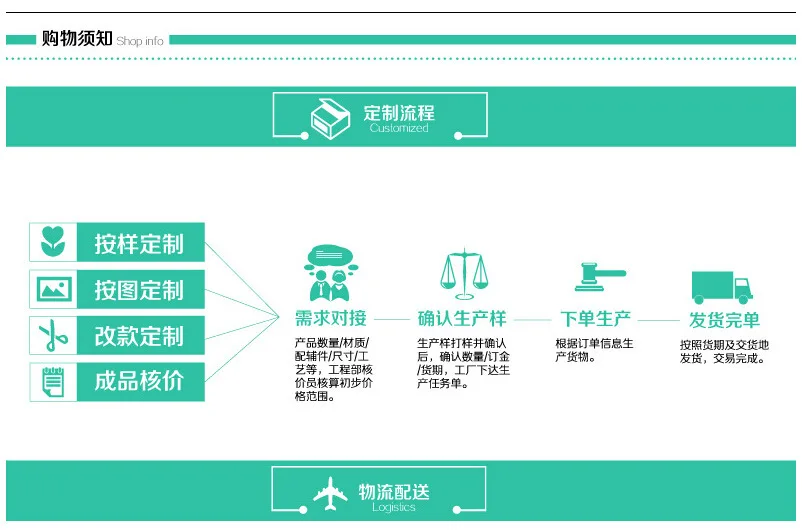Click the 购物须知 section title
802x530 pixels.
[77, 38]
